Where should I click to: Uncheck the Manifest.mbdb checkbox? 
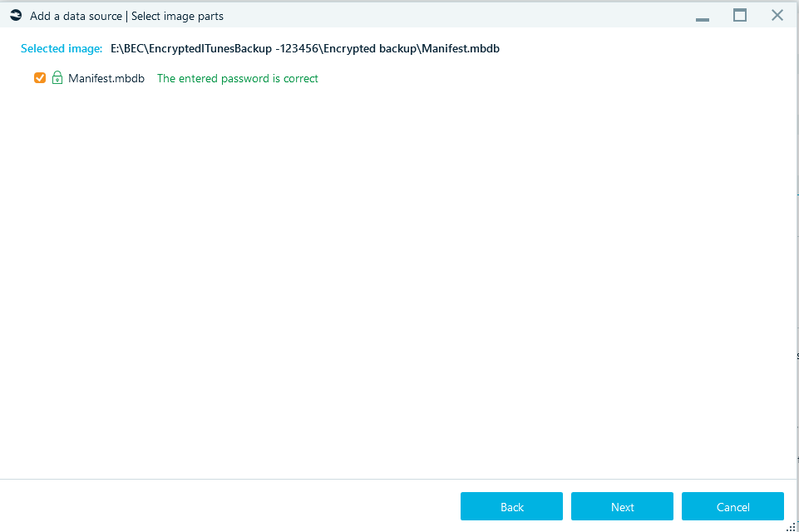click(40, 78)
